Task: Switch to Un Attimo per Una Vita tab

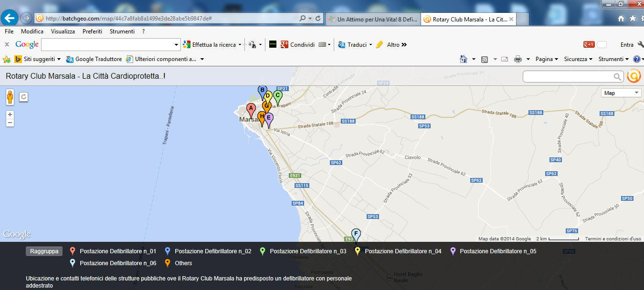Action: (373, 19)
